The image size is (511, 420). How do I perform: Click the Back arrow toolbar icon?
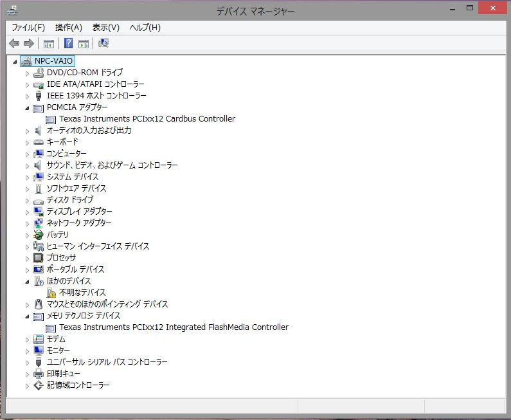pyautogui.click(x=14, y=43)
